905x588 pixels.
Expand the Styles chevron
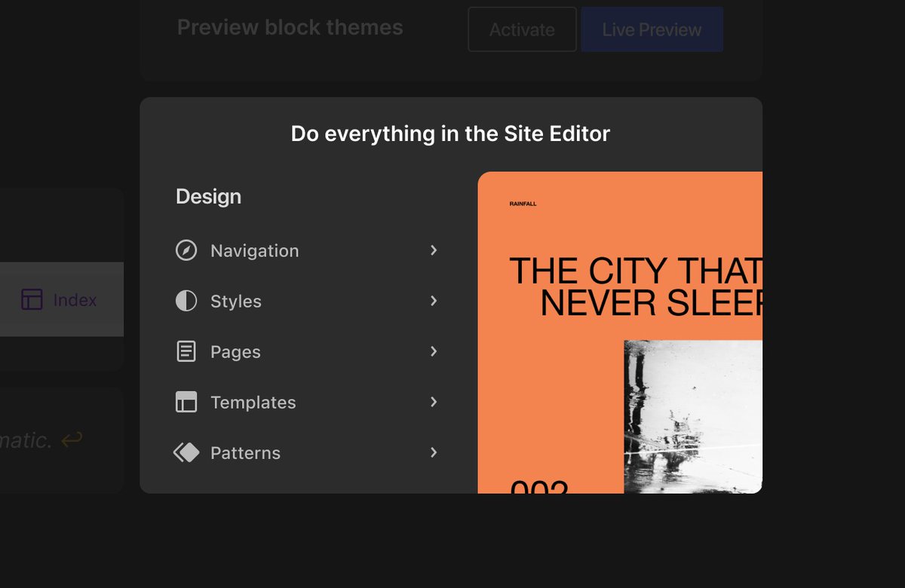[x=434, y=301]
